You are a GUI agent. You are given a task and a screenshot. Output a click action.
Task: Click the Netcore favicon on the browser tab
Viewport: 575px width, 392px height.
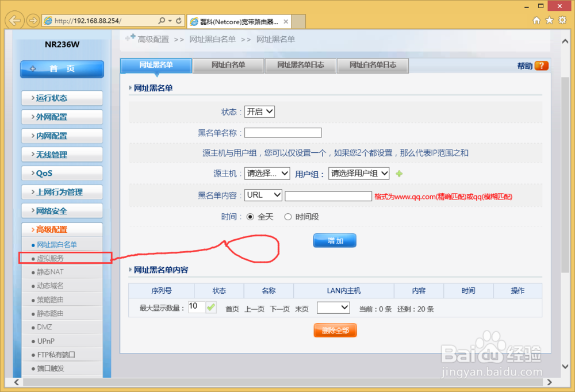[x=195, y=21]
